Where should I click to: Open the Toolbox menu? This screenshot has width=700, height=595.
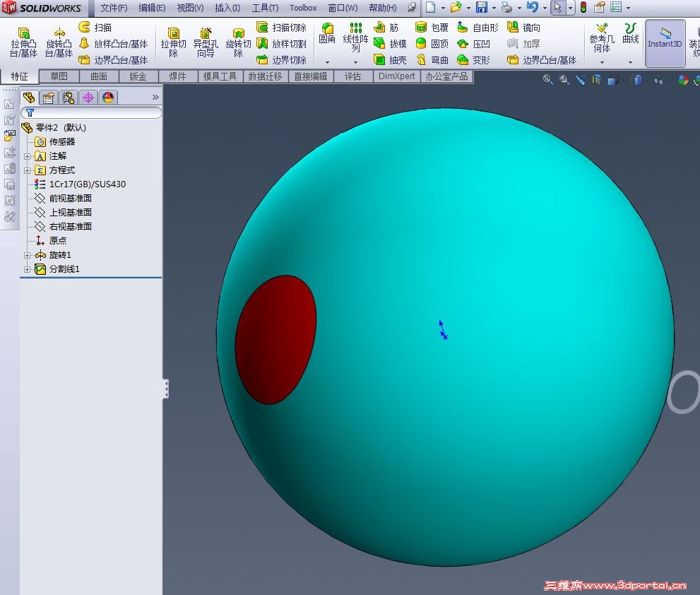pos(303,8)
